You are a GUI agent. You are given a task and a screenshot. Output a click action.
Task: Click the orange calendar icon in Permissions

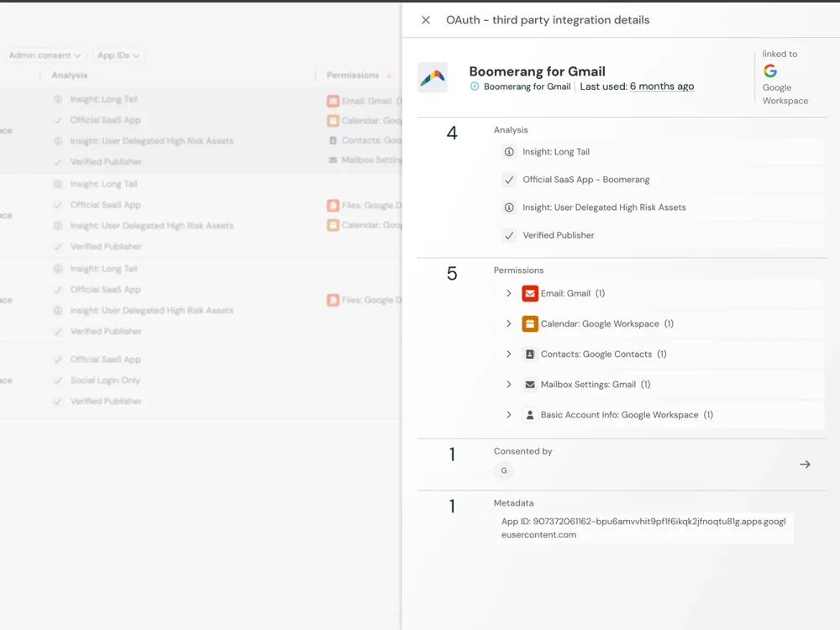coord(530,323)
